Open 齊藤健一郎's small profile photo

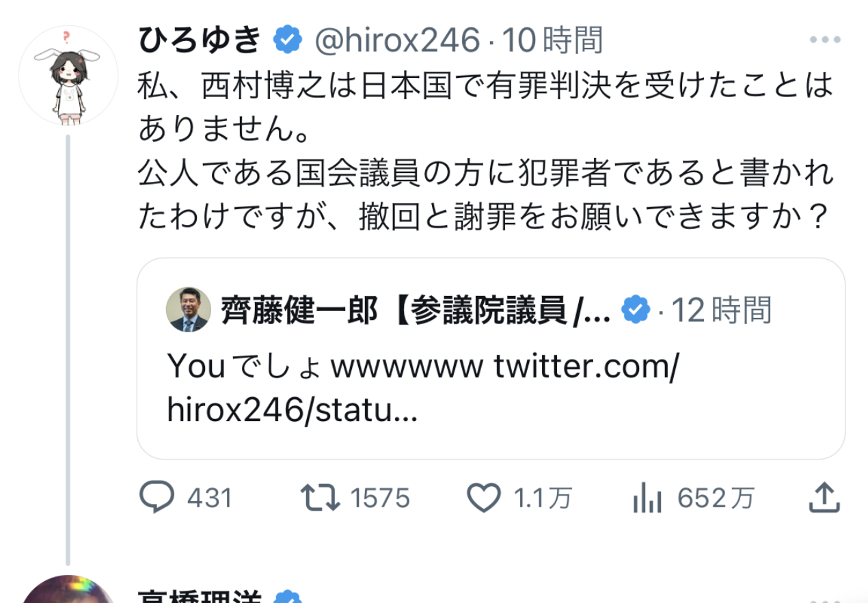click(x=189, y=310)
